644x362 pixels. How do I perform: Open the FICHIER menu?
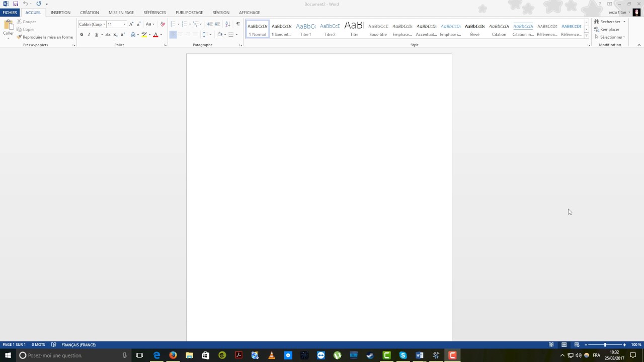pos(10,13)
